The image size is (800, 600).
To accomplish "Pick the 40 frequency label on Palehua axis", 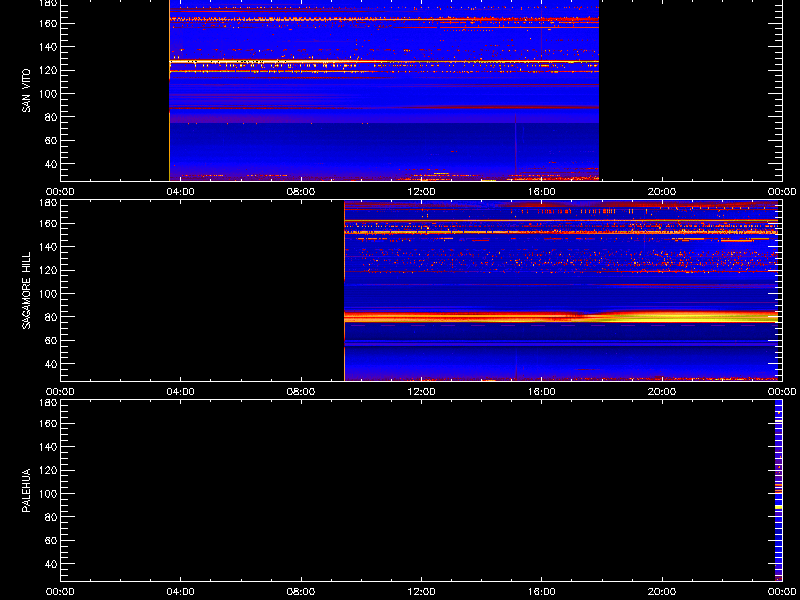I will pyautogui.click(x=51, y=564).
